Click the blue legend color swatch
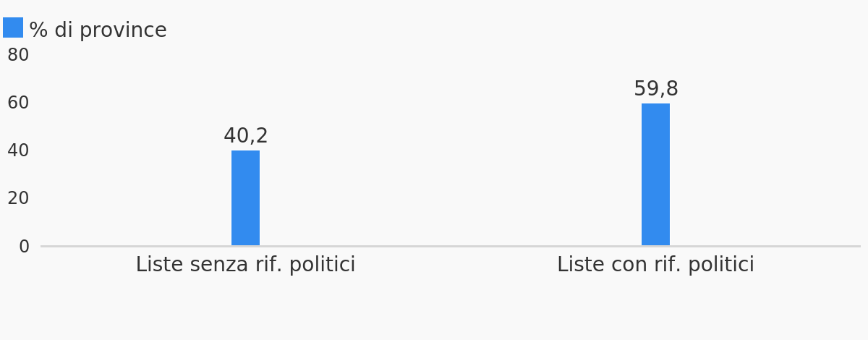 pyautogui.click(x=13, y=27)
